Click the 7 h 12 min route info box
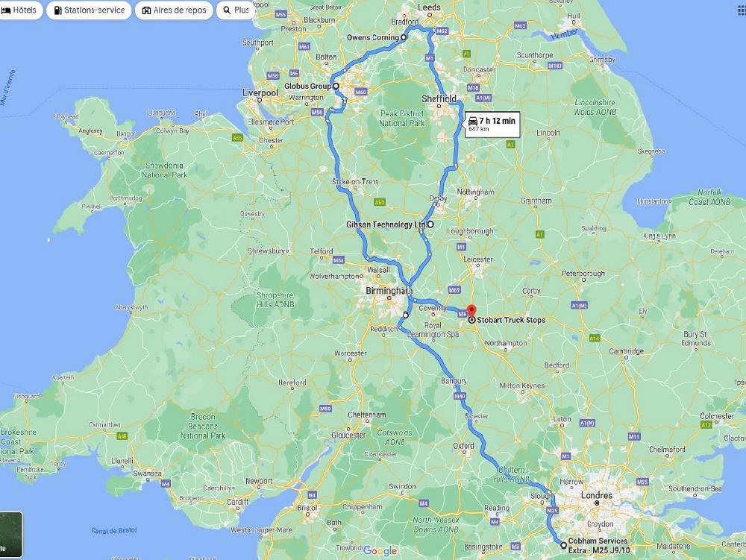Viewport: 746px width, 560px height. click(x=492, y=124)
